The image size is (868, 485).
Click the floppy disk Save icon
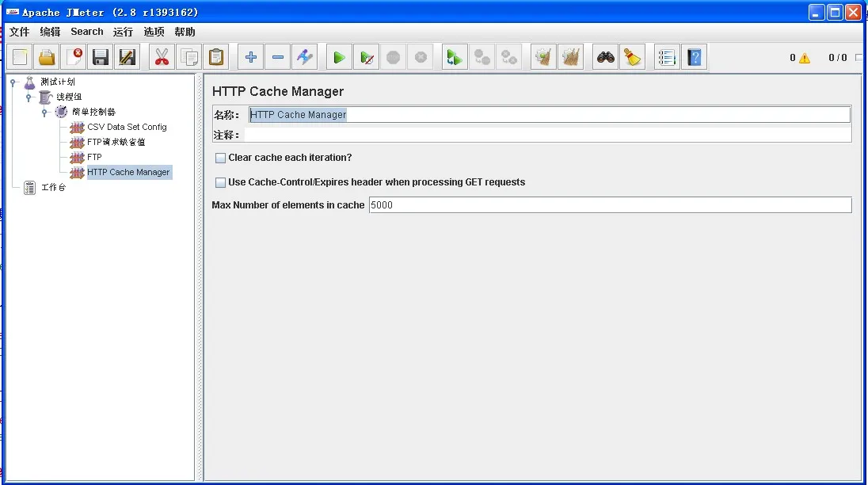tap(101, 57)
